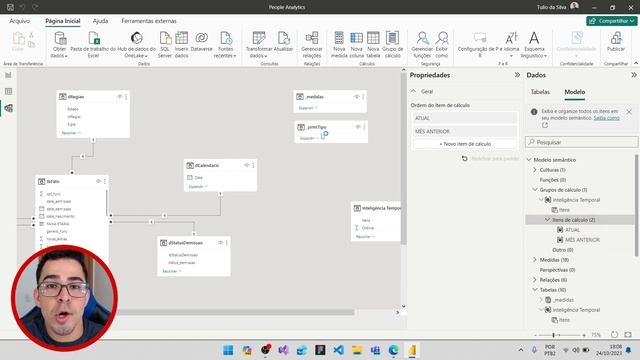Open Microsoft Edge from taskbar
Image resolution: width=640 pixels, height=360 pixels.
(x=393, y=350)
